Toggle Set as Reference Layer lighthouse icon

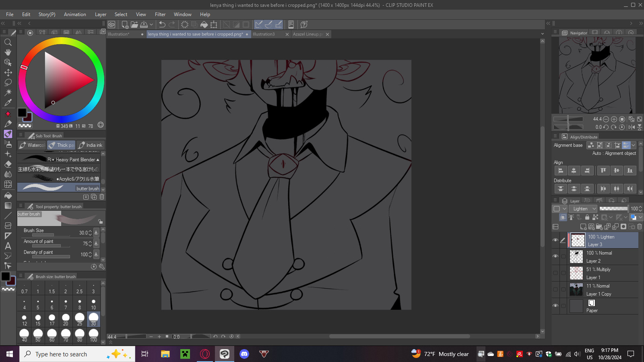coord(571,217)
